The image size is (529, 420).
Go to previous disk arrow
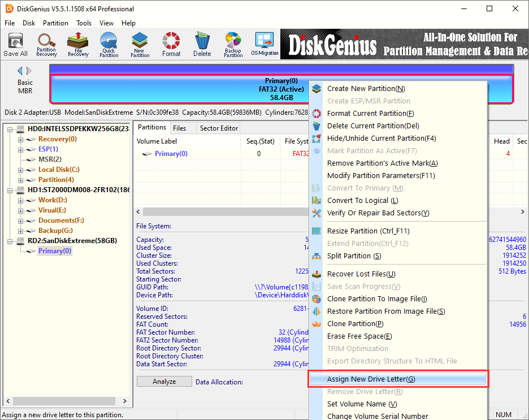20,71
